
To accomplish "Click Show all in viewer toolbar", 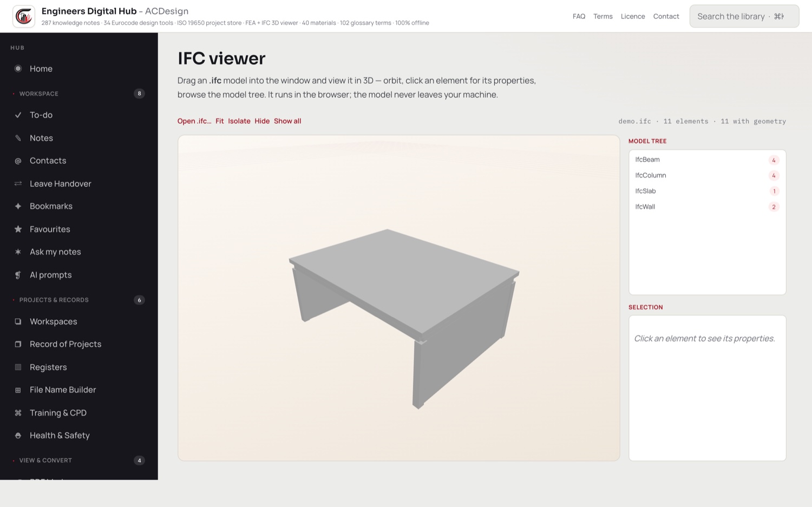I will click(287, 121).
